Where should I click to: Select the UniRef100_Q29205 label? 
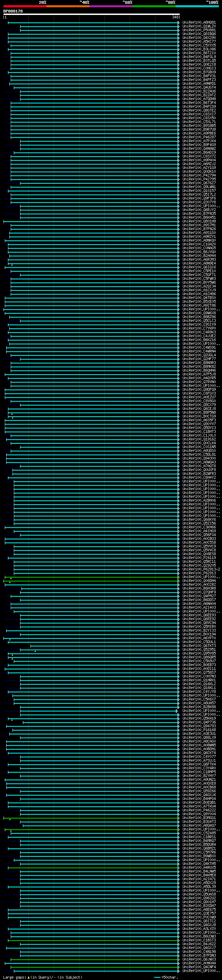click(x=199, y=565)
